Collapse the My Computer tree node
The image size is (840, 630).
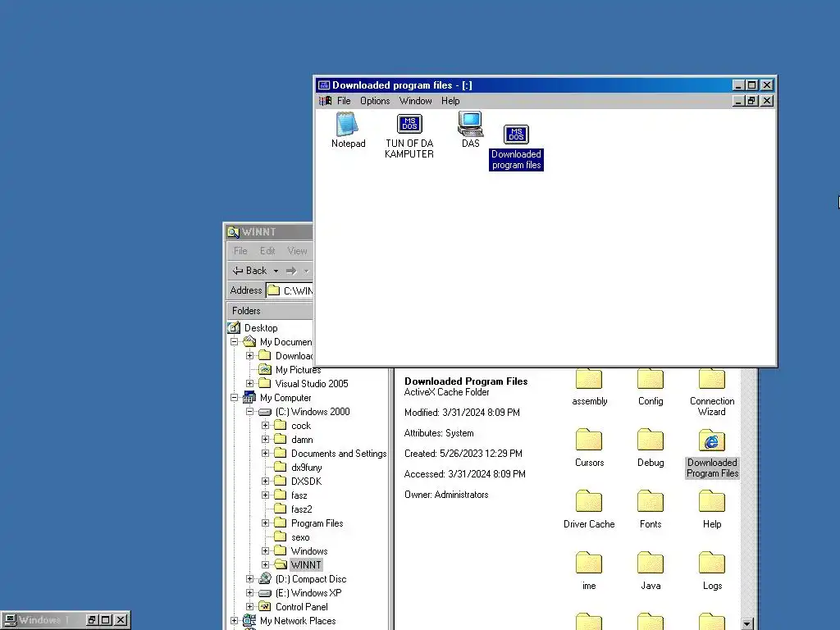234,398
